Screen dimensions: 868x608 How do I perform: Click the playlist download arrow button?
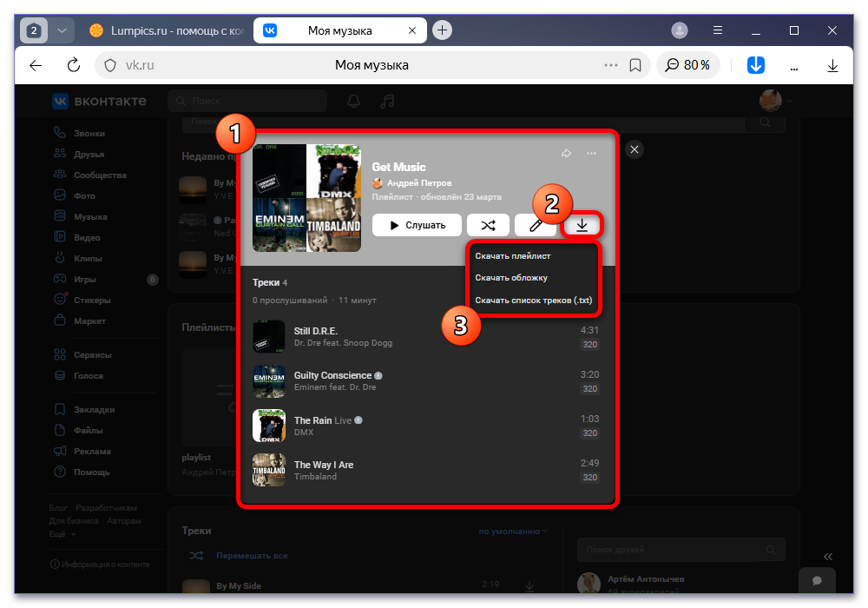(582, 225)
